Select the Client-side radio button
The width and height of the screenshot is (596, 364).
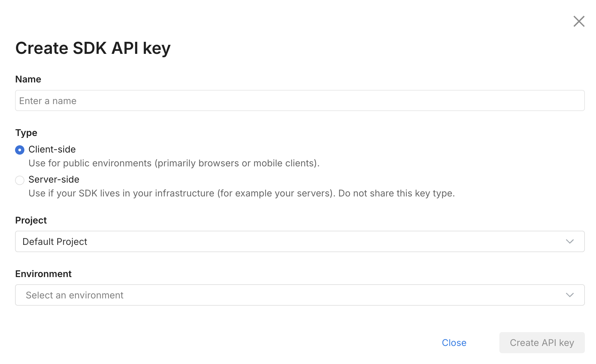coord(20,150)
